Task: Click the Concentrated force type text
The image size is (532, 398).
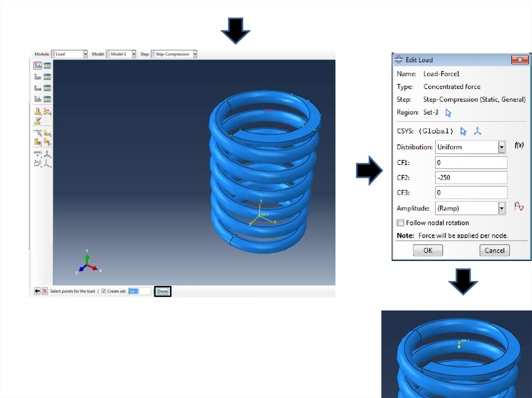Action: tap(452, 87)
